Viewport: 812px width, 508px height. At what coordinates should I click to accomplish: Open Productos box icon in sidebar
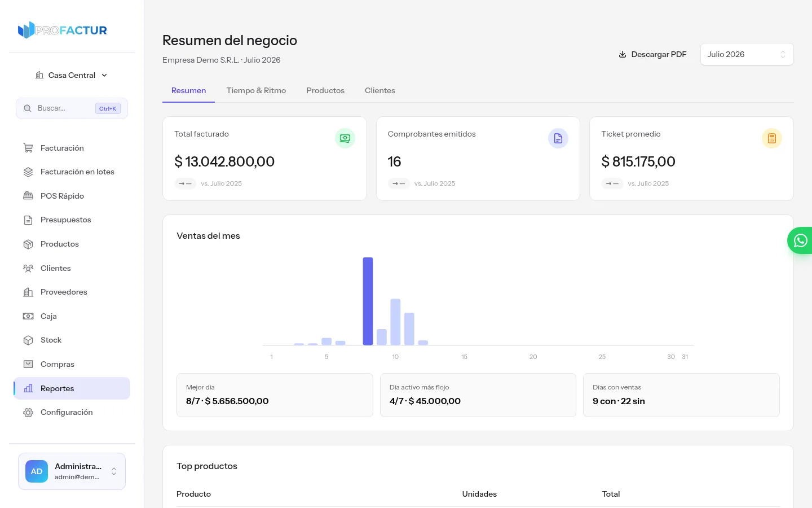click(28, 244)
